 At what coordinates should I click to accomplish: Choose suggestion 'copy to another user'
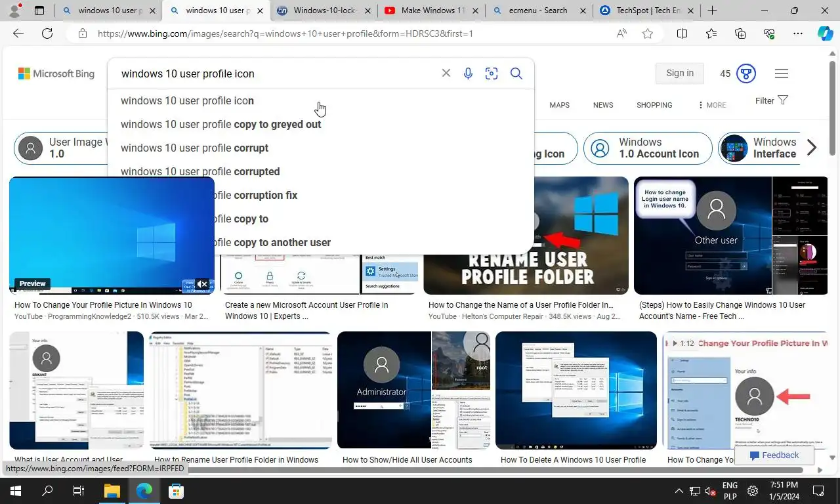374,242
